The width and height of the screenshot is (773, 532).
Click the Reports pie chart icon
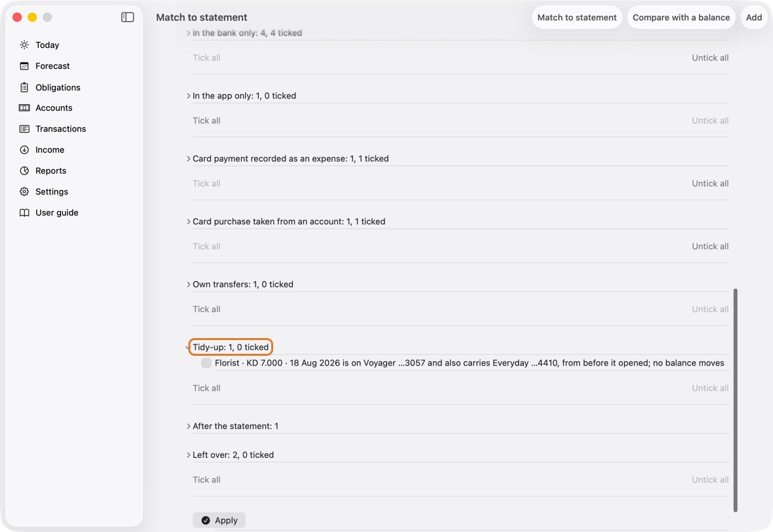[x=24, y=170]
